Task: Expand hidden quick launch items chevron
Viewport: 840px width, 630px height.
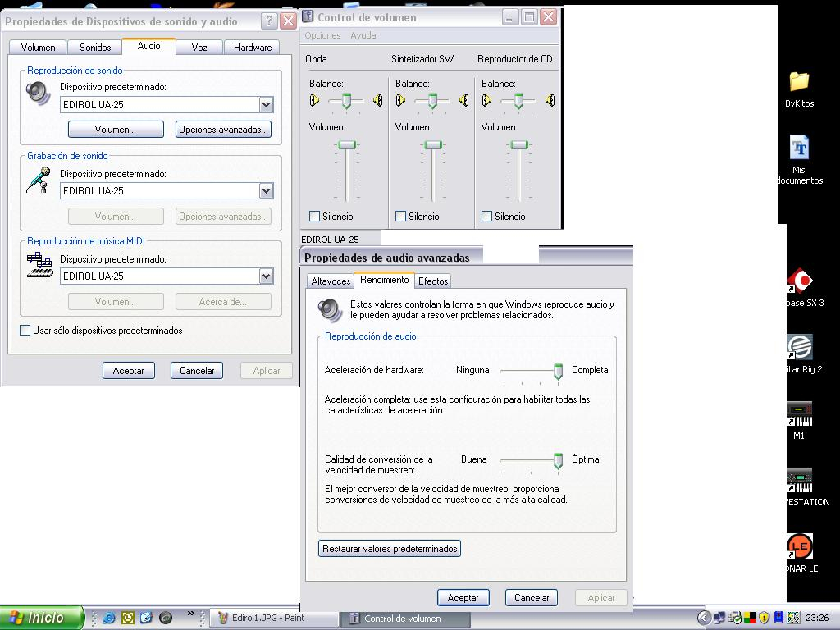Action: (x=190, y=614)
